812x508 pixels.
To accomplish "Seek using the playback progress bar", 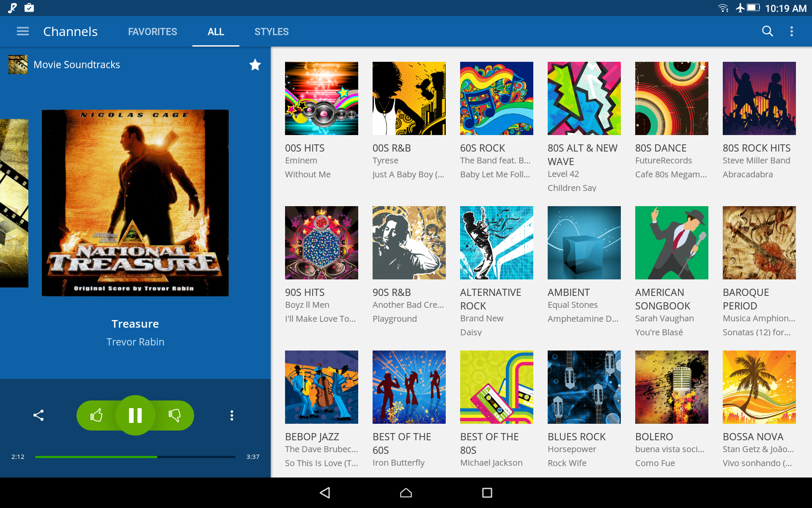I will (x=135, y=457).
